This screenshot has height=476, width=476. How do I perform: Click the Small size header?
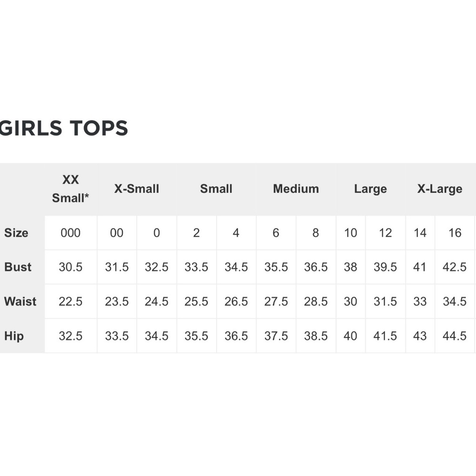[216, 189]
